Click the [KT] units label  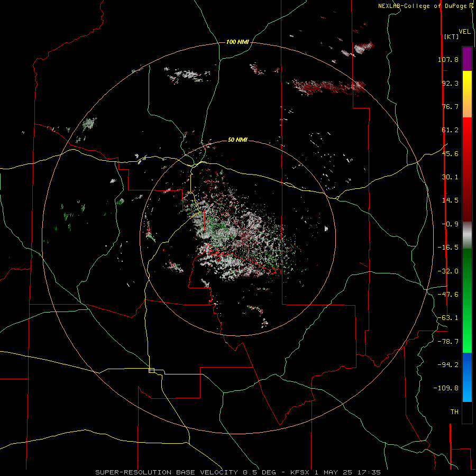[451, 36]
